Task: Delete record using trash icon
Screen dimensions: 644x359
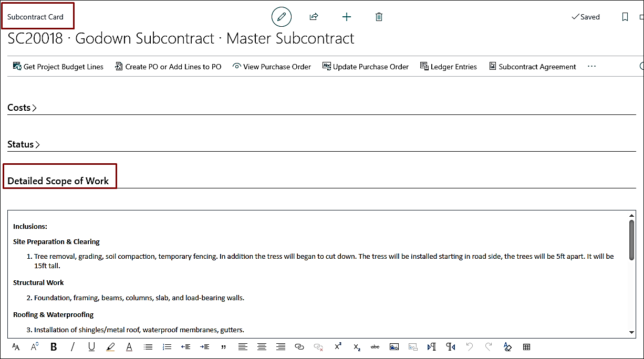Action: point(379,17)
